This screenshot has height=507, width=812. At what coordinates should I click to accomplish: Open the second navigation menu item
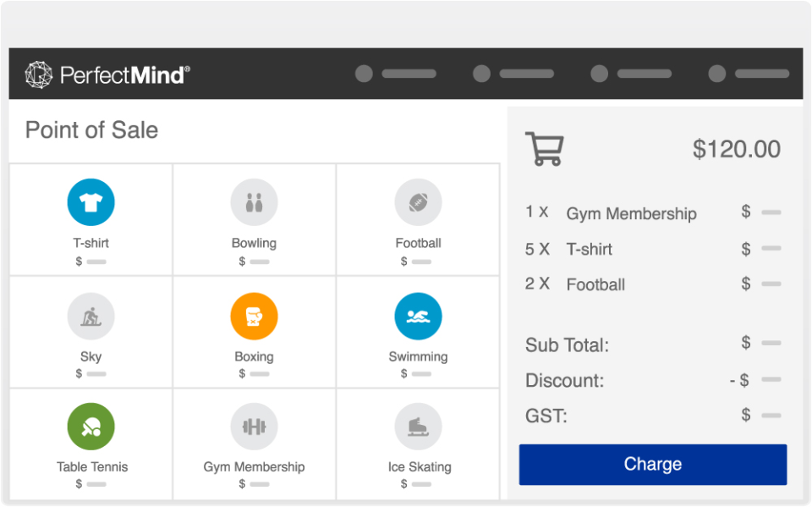click(513, 74)
